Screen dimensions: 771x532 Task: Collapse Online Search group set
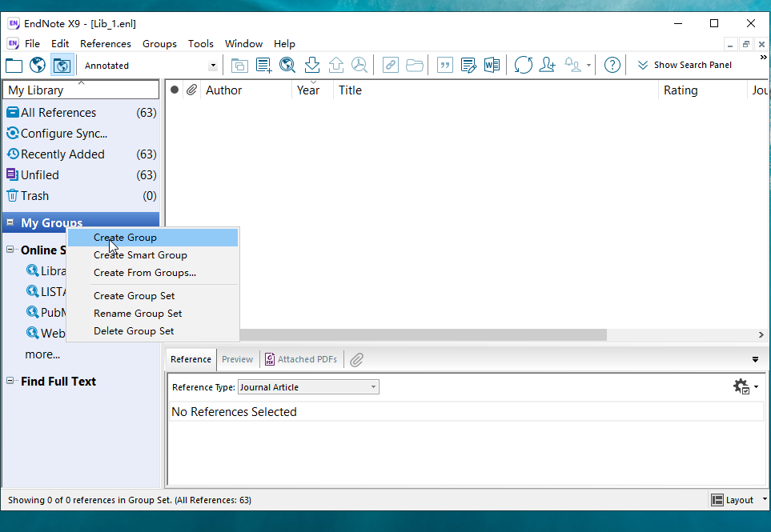tap(10, 250)
